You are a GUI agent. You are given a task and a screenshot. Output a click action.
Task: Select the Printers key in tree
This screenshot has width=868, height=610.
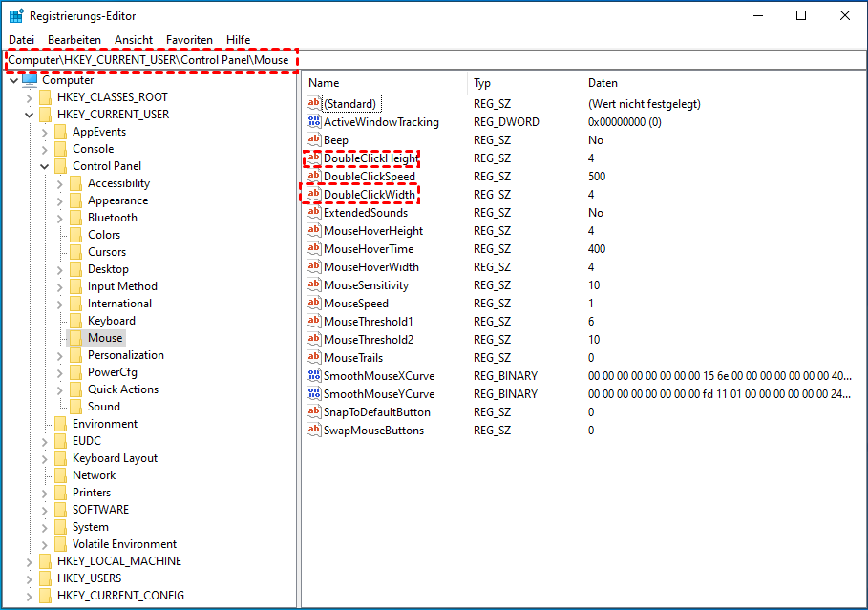tap(92, 492)
